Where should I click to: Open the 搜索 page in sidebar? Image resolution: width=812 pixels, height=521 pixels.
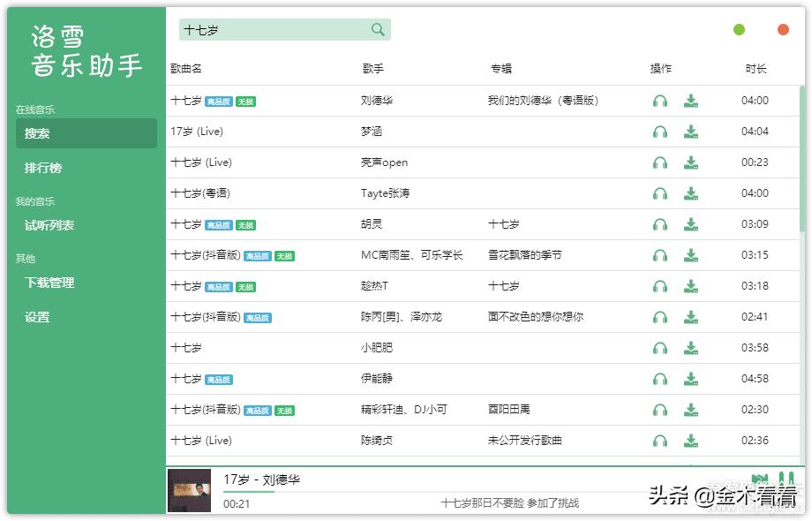(86, 133)
